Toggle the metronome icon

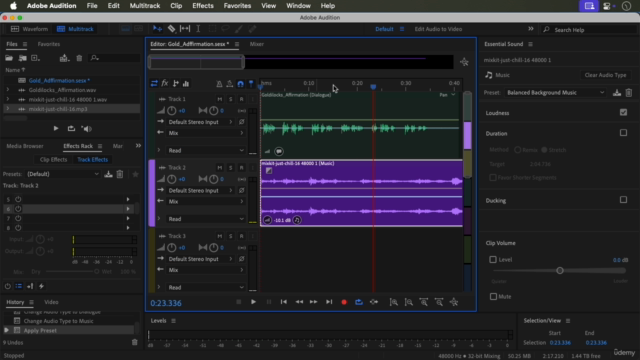(x=219, y=84)
